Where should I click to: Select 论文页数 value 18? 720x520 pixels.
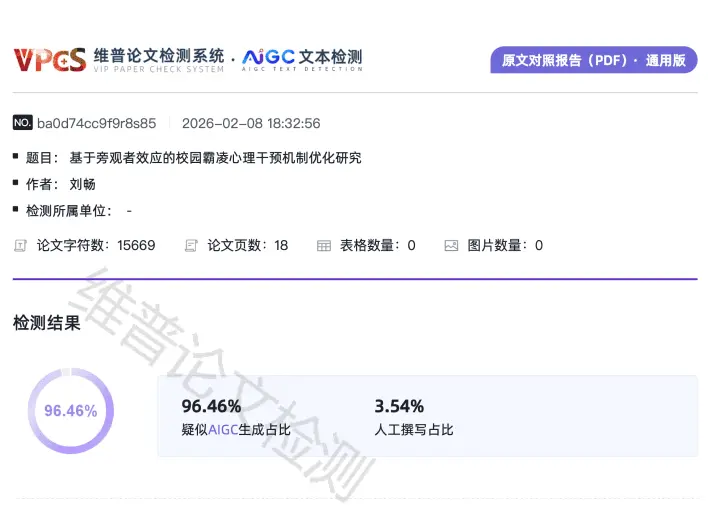[x=281, y=245]
